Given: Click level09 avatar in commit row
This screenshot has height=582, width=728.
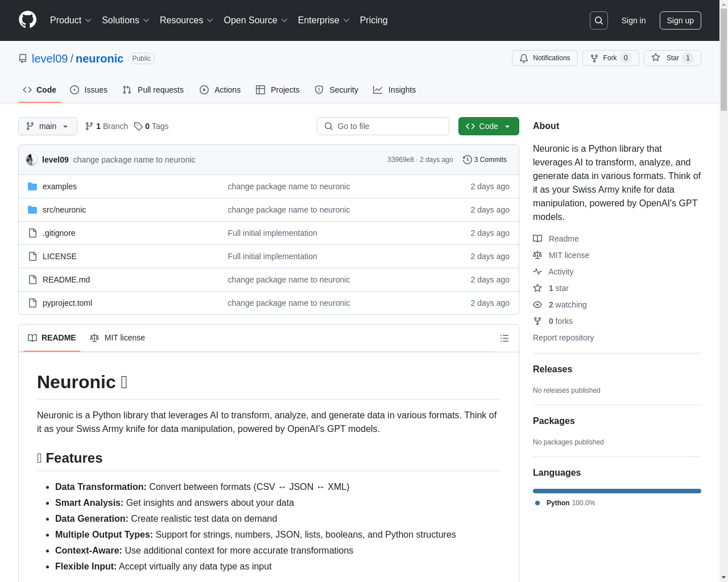Looking at the screenshot, I should click(32, 160).
